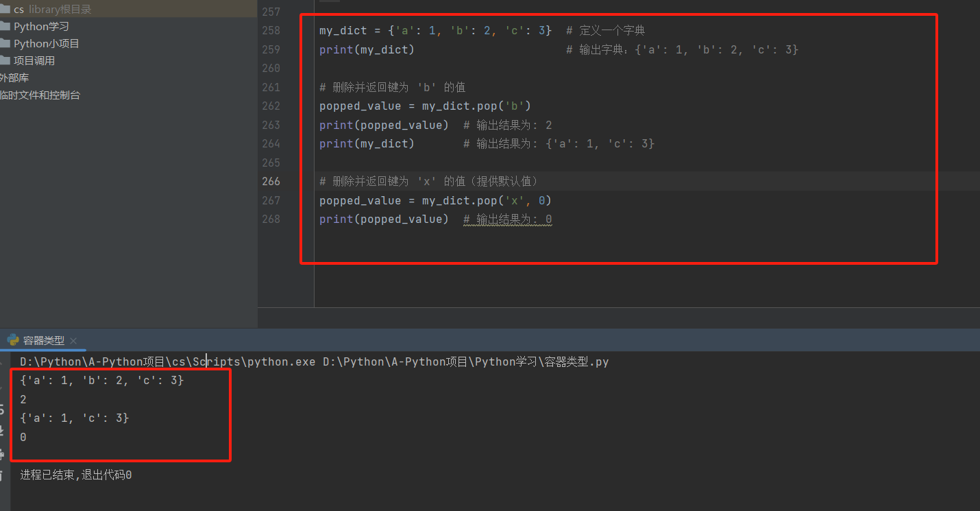Click the underlined comment '# 输出结果为: 0'
The height and width of the screenshot is (511, 980).
point(508,219)
